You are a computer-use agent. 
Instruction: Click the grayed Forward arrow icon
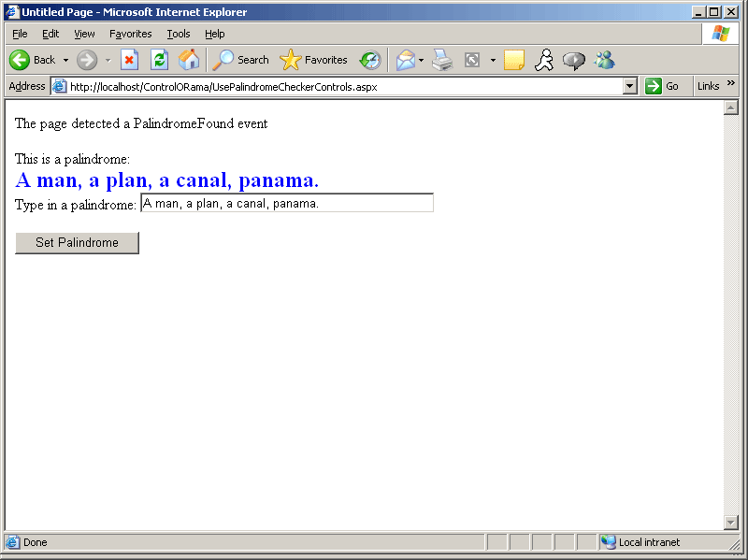coord(87,60)
